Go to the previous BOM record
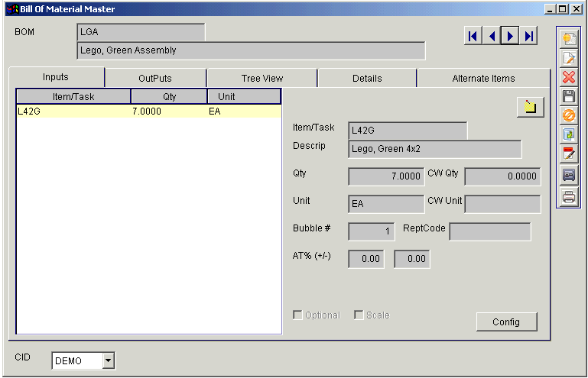Screen dimensions: 588x378 pyautogui.click(x=492, y=36)
